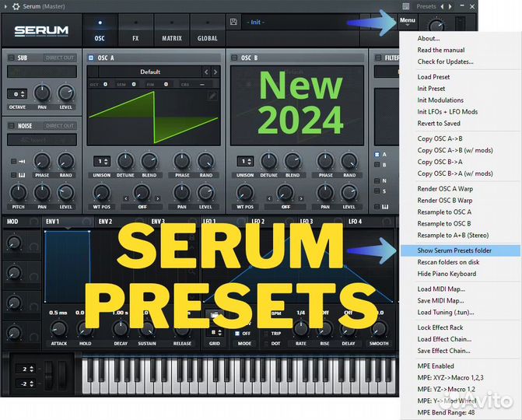522x420 pixels.
Task: Select the ENV 2 tab
Action: pyautogui.click(x=105, y=222)
